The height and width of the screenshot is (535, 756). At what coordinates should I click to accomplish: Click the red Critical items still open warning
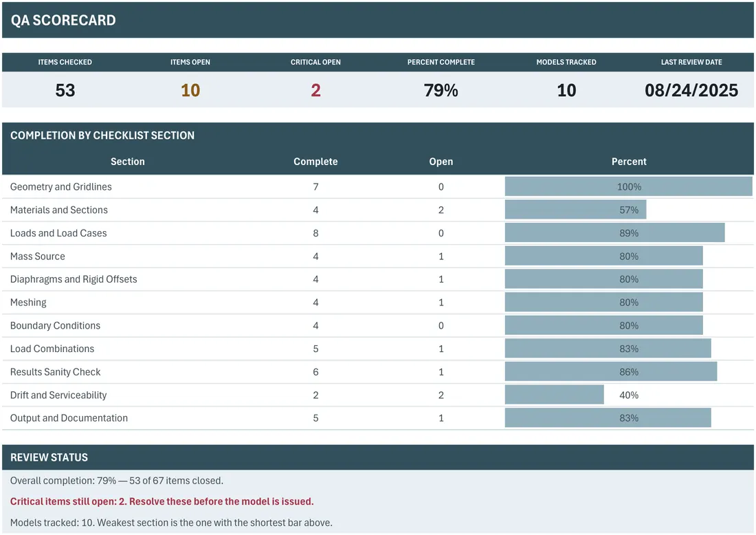pos(162,501)
